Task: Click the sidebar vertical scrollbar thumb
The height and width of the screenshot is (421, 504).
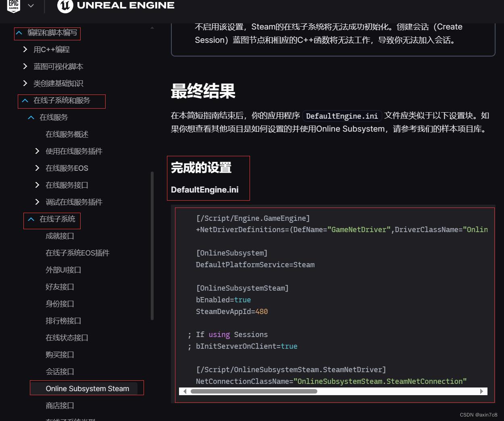Action: tap(152, 246)
